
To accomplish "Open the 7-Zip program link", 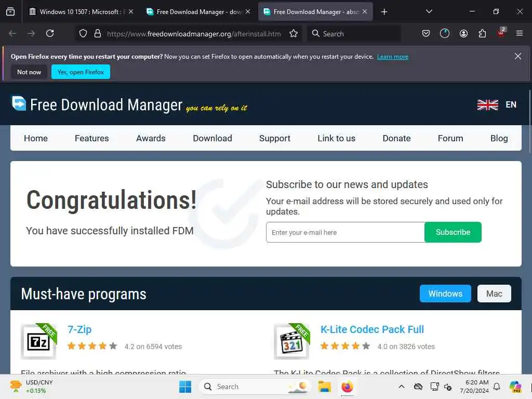I will coord(79,329).
